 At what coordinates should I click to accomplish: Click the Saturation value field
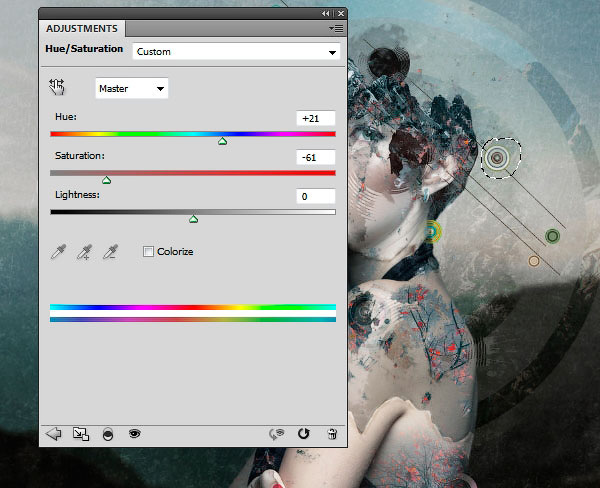(316, 157)
